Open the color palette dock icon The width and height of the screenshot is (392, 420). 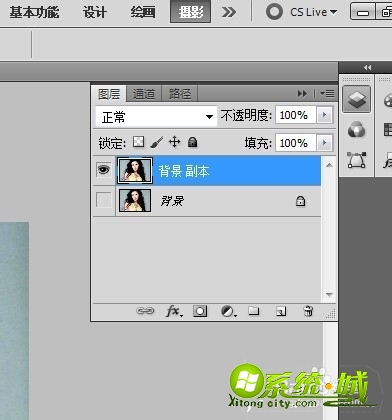pyautogui.click(x=388, y=100)
